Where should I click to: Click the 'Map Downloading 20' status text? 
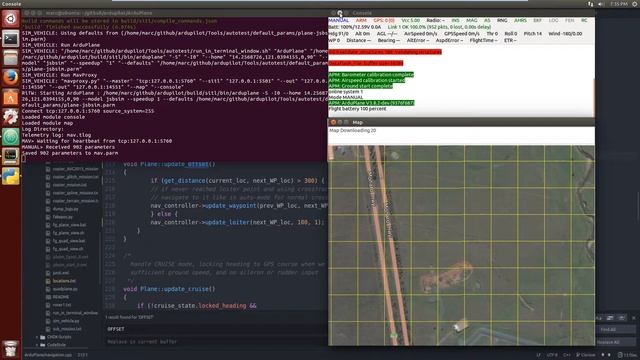click(353, 131)
